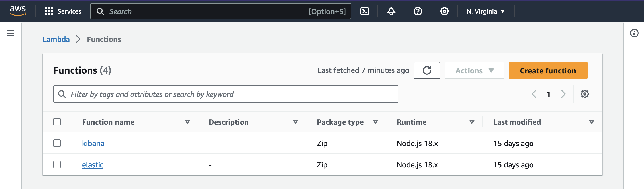Click the Node.js 18.x runtime in the elastic row
This screenshot has height=189, width=644.
pyautogui.click(x=417, y=165)
